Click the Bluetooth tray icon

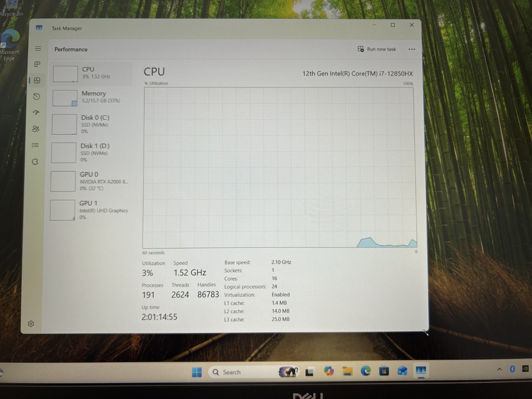[512, 369]
